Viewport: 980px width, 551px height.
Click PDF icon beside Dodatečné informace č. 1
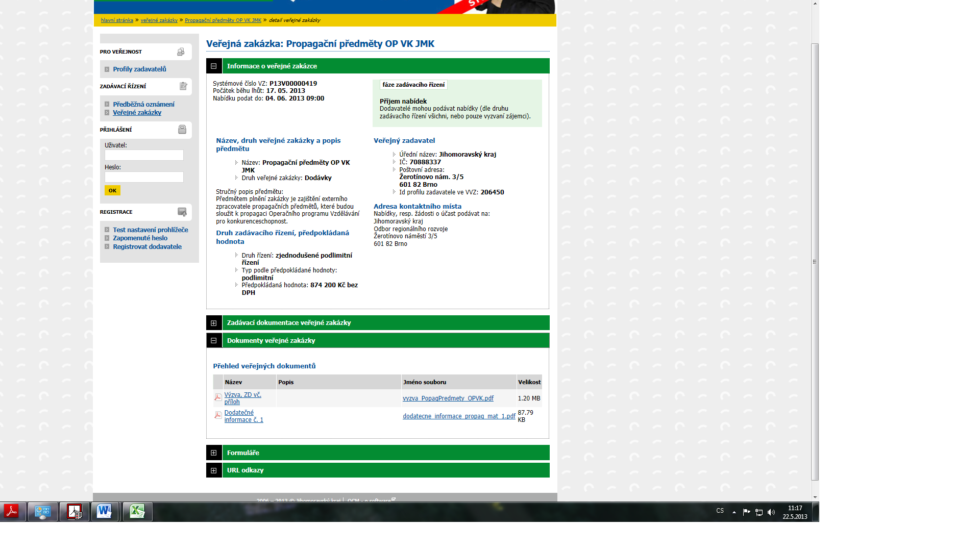(218, 416)
